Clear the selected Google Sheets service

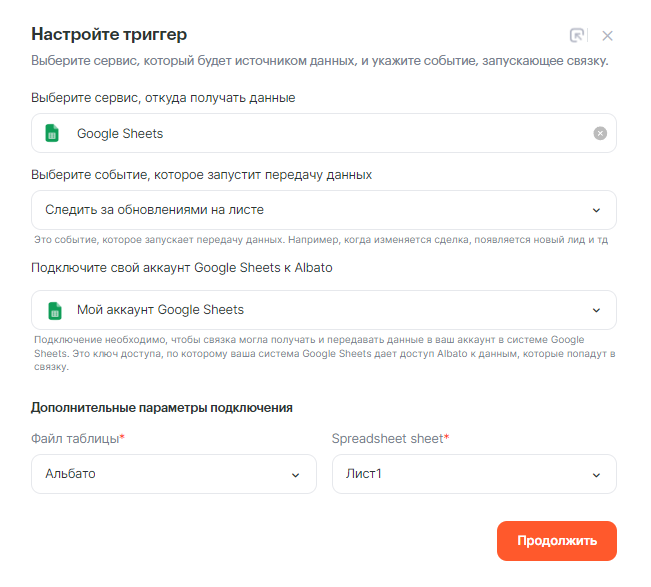tap(599, 133)
